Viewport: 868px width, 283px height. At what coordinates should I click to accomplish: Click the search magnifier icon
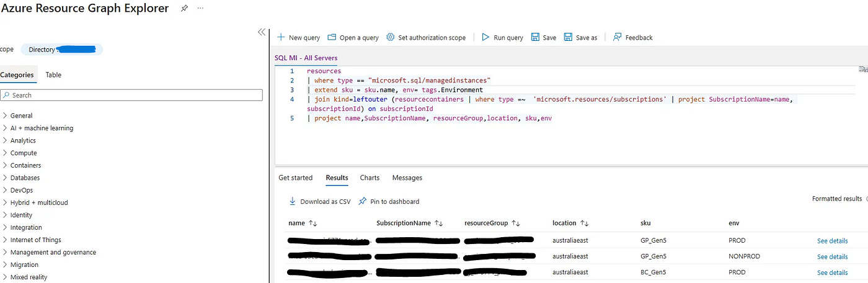click(6, 95)
